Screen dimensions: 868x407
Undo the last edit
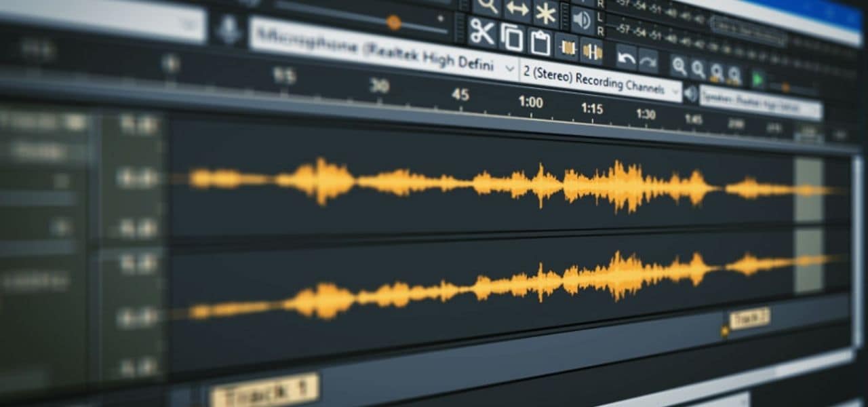626,58
